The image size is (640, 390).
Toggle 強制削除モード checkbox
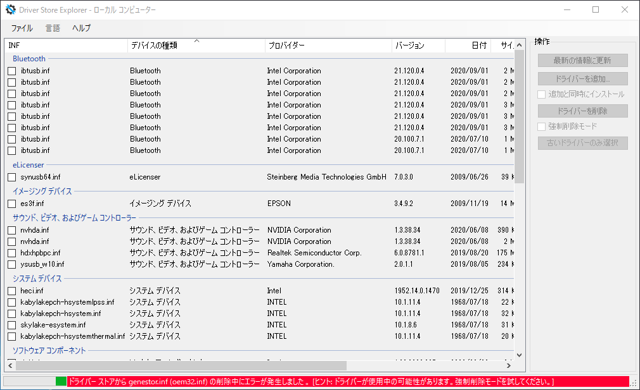[x=542, y=126]
